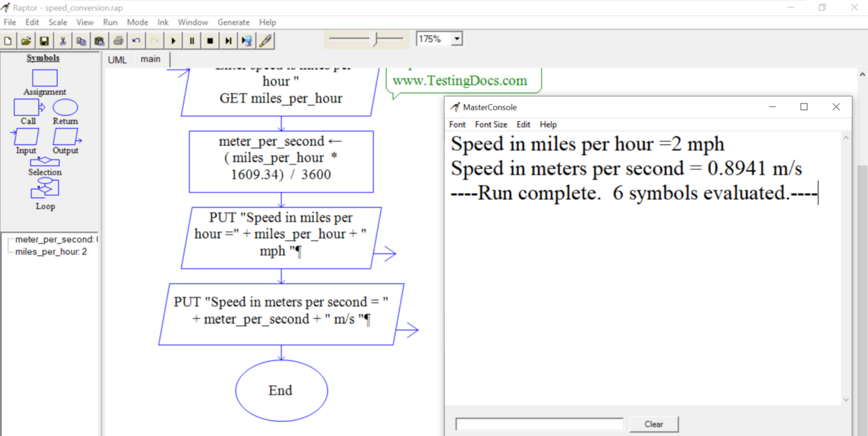Open the Generate menu
This screenshot has height=436, width=868.
[x=233, y=22]
